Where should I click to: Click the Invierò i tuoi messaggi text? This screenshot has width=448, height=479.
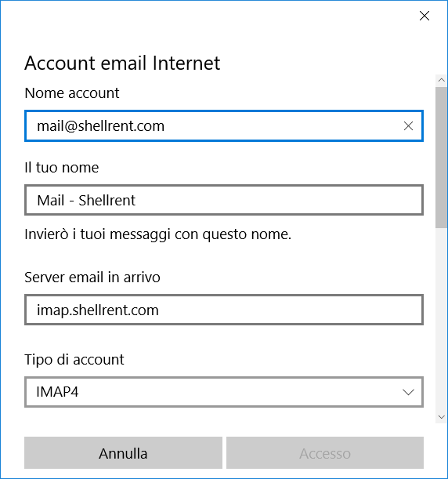(157, 234)
